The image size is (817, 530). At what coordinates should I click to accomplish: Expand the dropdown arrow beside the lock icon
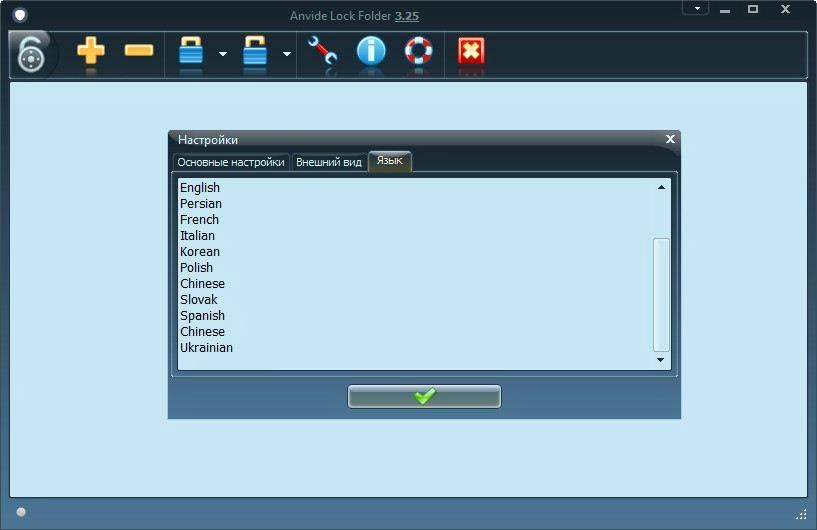[223, 54]
